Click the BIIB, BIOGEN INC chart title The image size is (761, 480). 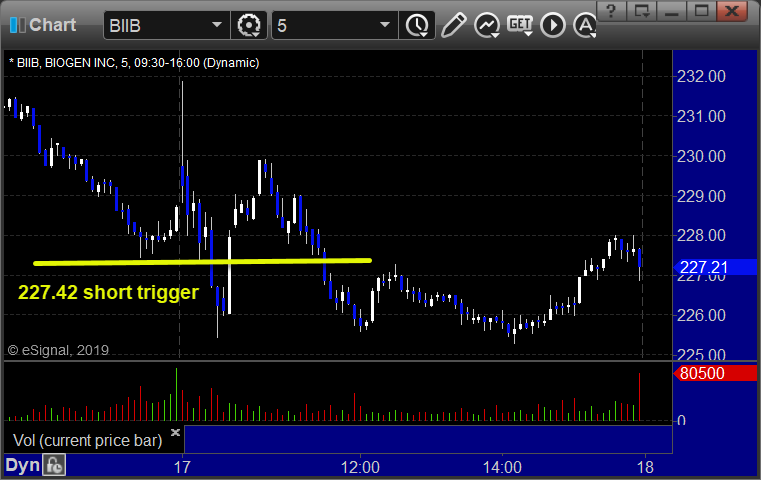point(134,63)
